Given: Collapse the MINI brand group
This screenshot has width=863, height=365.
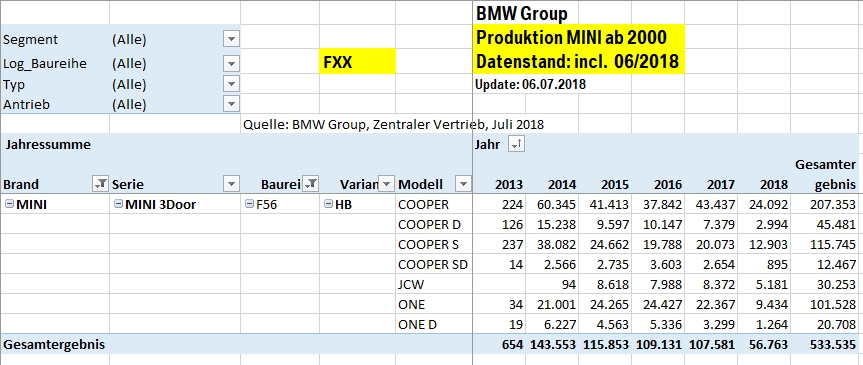Looking at the screenshot, I should pyautogui.click(x=9, y=204).
